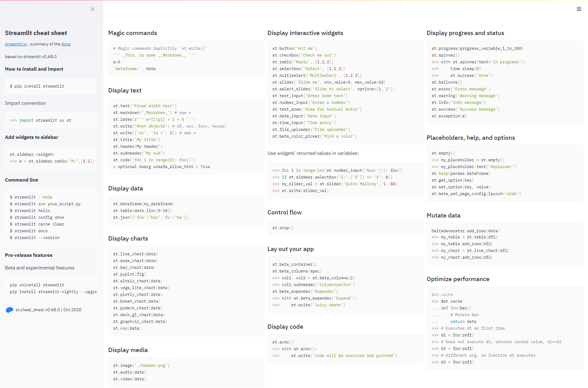Click the st.selectbox code line
The width and height of the screenshot is (588, 388).
[309, 69]
